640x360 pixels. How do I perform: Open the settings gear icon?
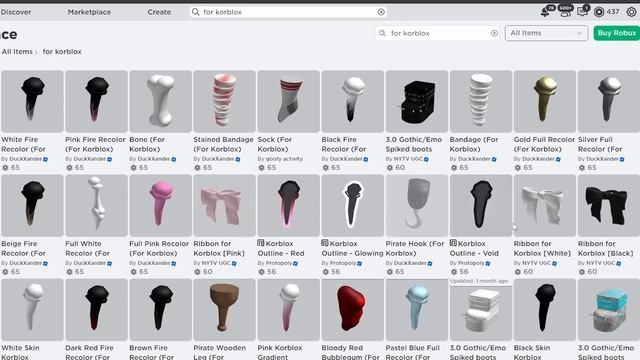631,12
